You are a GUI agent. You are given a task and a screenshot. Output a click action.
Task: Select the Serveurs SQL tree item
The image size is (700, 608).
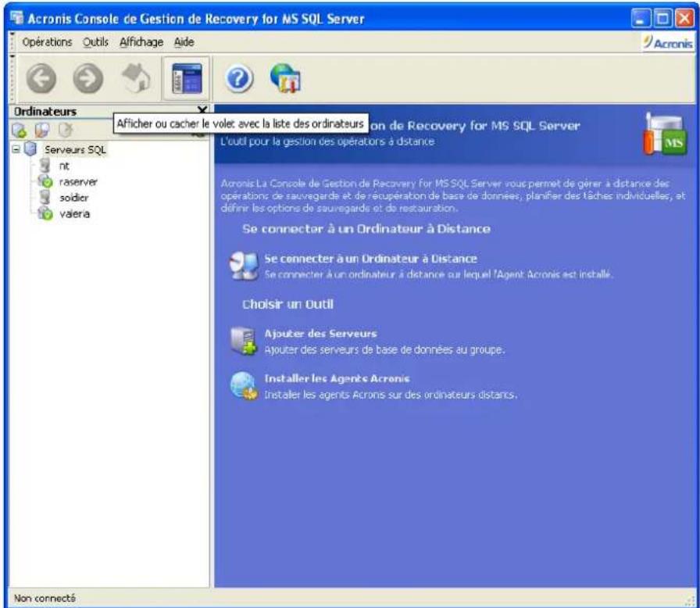(75, 149)
